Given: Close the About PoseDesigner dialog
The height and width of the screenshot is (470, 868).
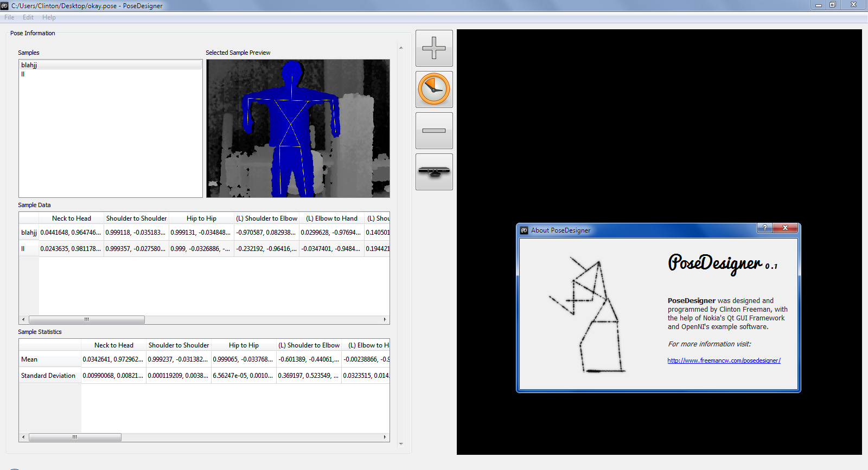Looking at the screenshot, I should [785, 228].
